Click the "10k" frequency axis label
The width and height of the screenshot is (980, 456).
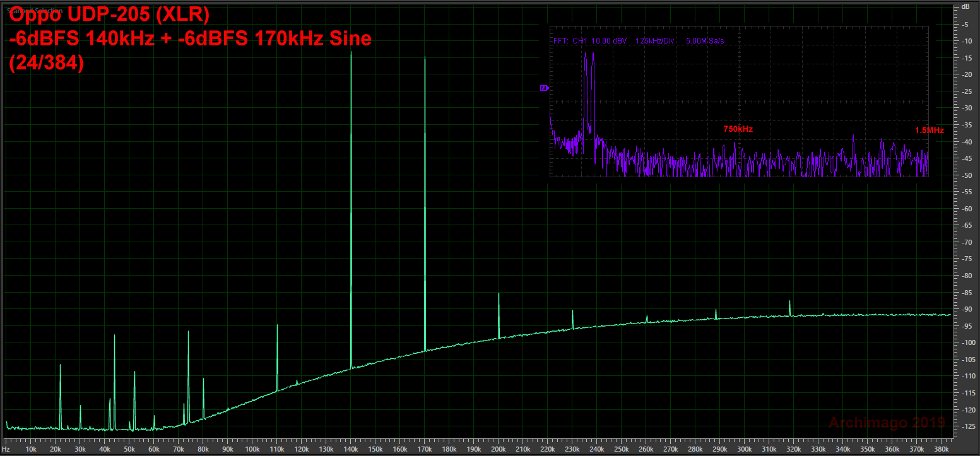(x=31, y=450)
